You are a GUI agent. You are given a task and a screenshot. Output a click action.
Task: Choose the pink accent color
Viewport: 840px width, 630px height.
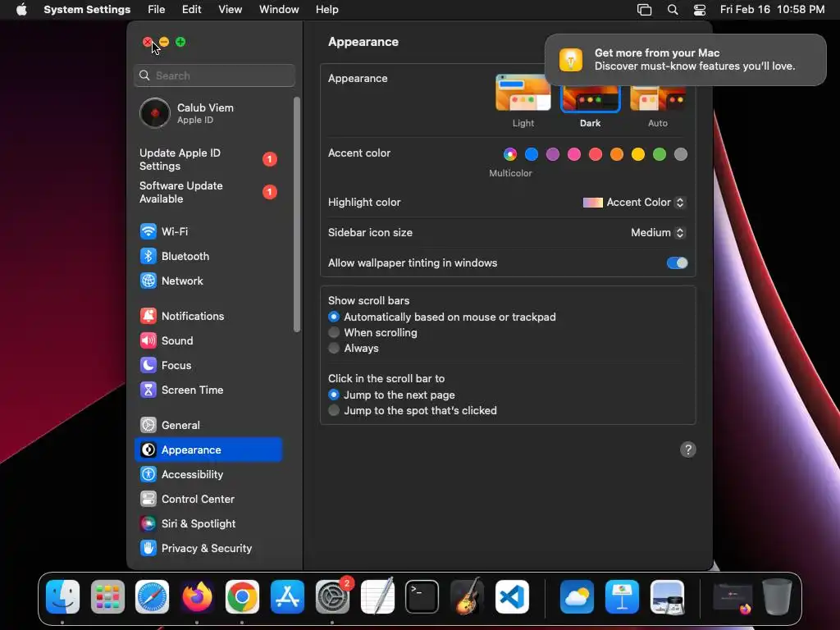[x=574, y=154]
